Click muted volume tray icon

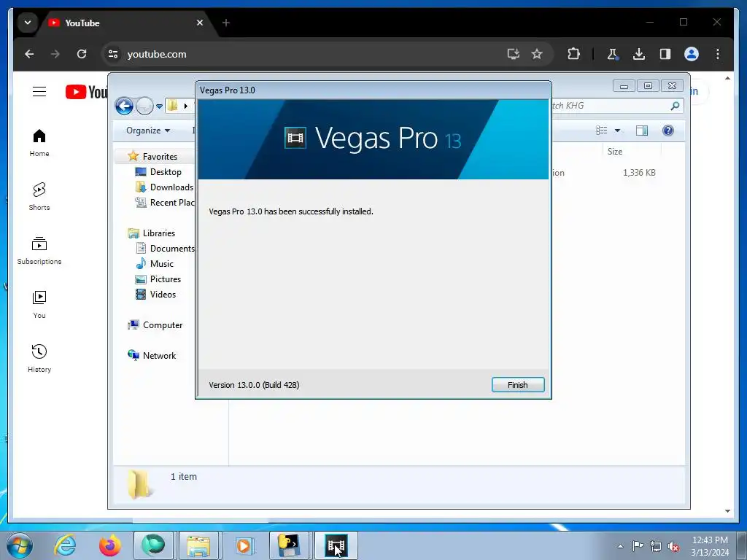tap(673, 546)
